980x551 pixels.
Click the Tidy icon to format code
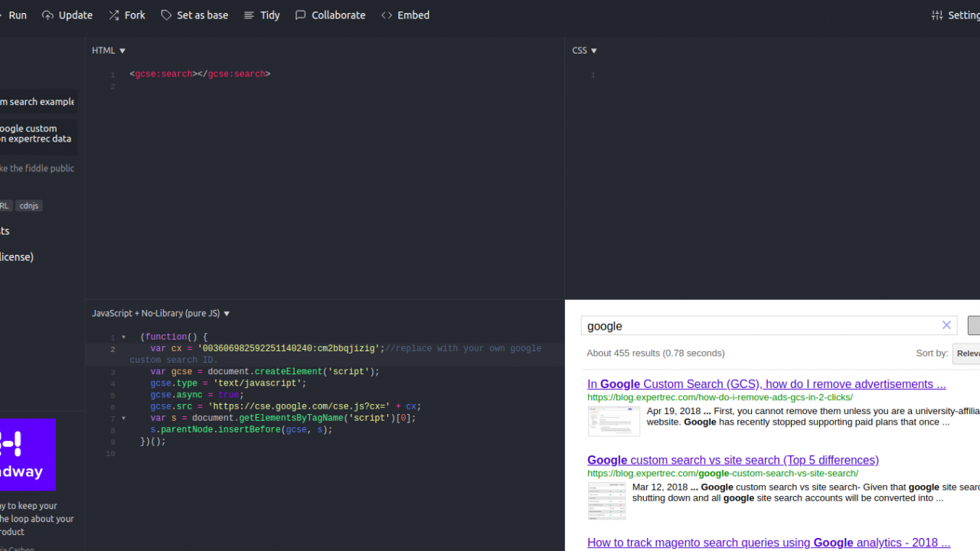(x=250, y=15)
